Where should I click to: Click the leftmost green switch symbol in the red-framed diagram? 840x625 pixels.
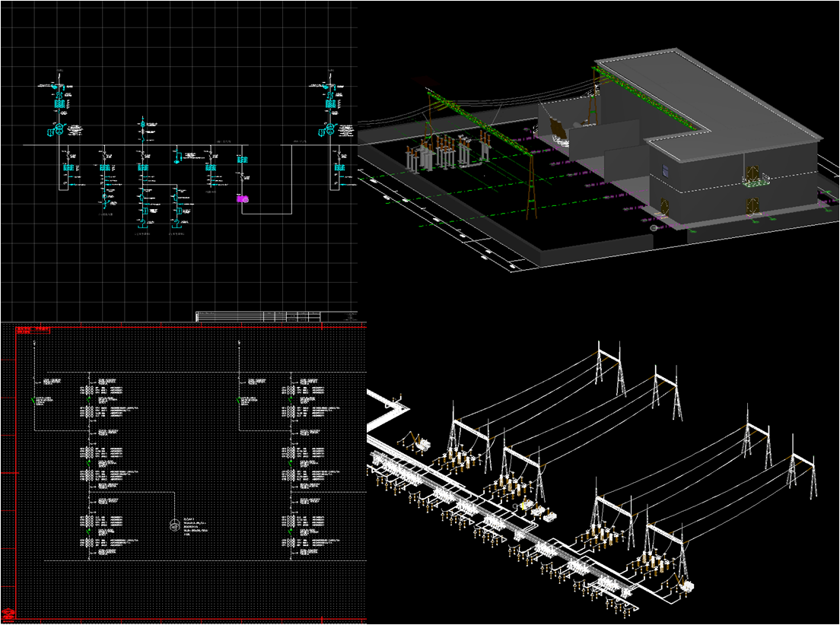(34, 401)
